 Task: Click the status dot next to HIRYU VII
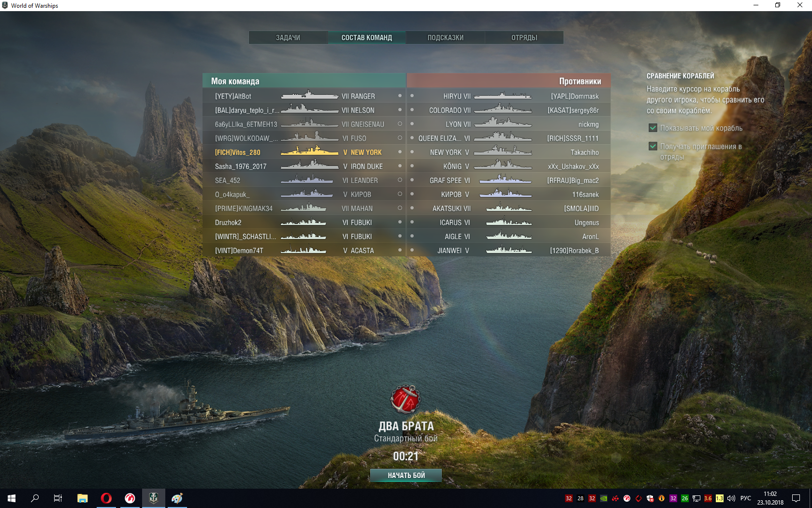pyautogui.click(x=412, y=95)
